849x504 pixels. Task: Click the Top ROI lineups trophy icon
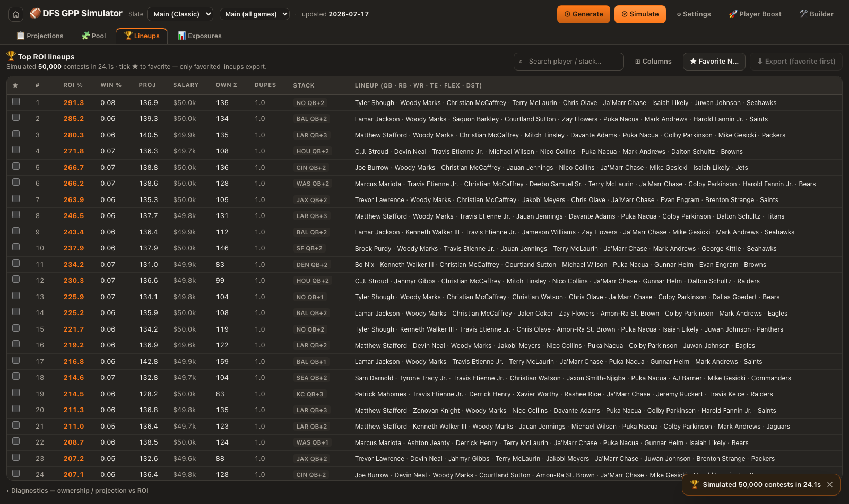[11, 56]
